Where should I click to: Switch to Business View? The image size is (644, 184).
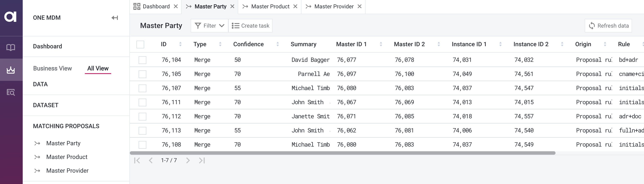[x=52, y=68]
